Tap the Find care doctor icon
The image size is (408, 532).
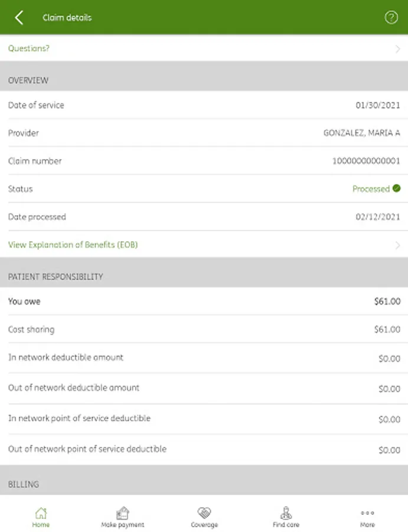(286, 512)
